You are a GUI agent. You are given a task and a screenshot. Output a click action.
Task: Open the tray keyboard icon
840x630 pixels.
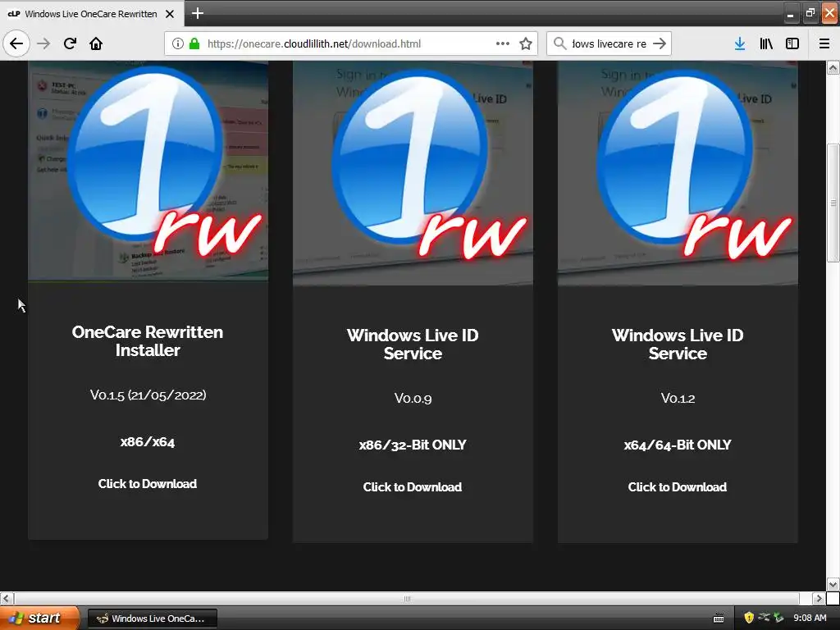[719, 619]
